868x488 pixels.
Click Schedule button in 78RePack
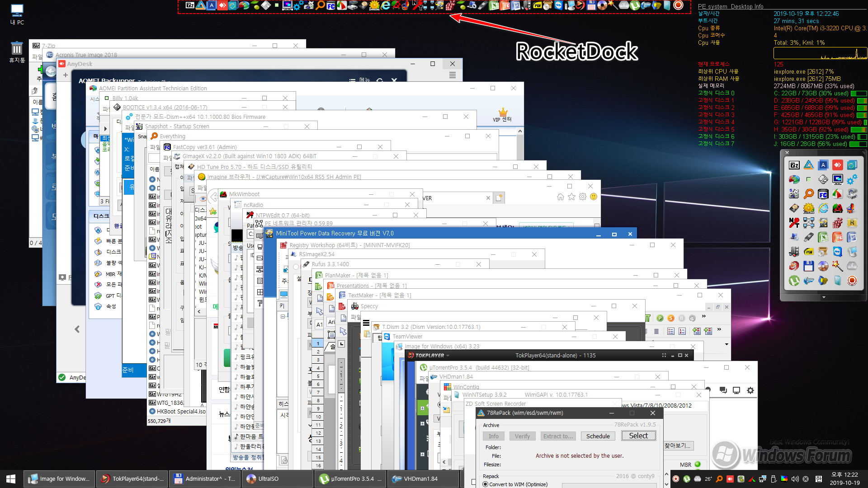point(598,436)
